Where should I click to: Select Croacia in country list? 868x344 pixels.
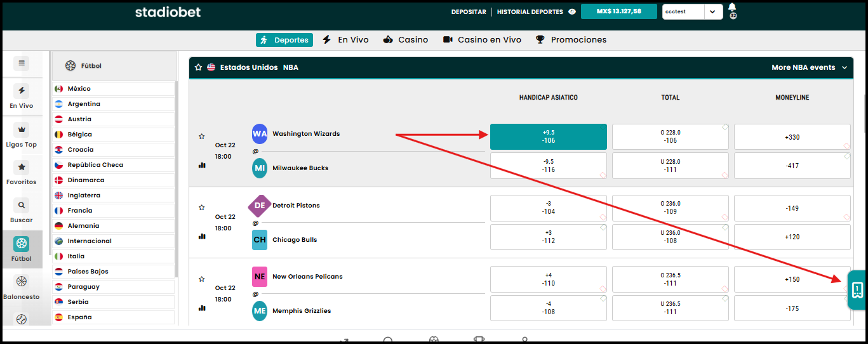point(113,150)
